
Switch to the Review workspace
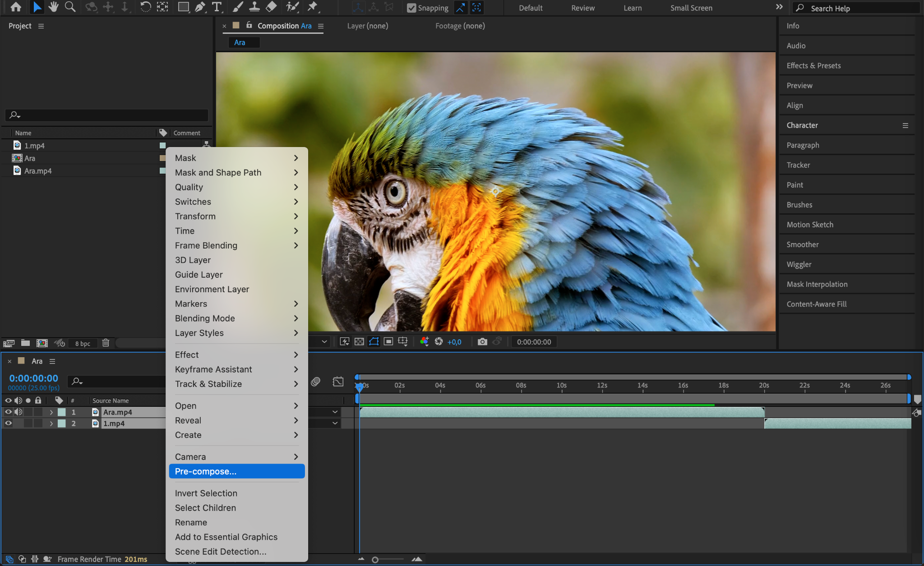[x=583, y=8]
